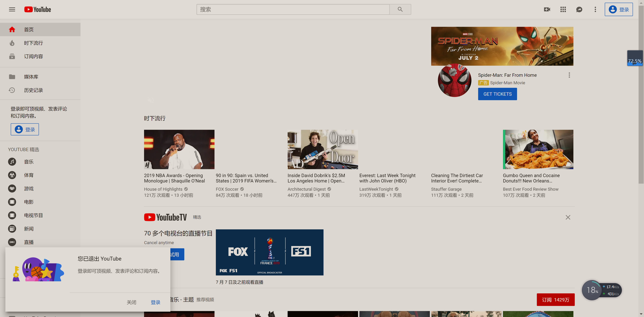
Task: Click the Spider-Man round channel avatar
Action: [x=454, y=80]
